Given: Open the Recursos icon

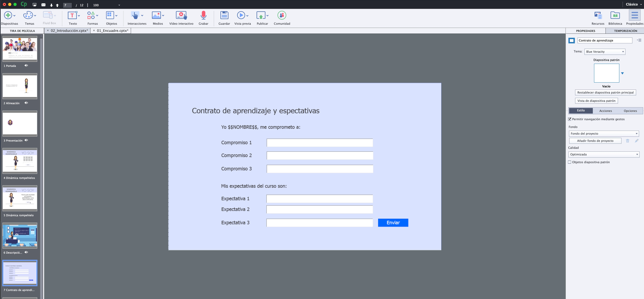Looking at the screenshot, I should pyautogui.click(x=598, y=15).
